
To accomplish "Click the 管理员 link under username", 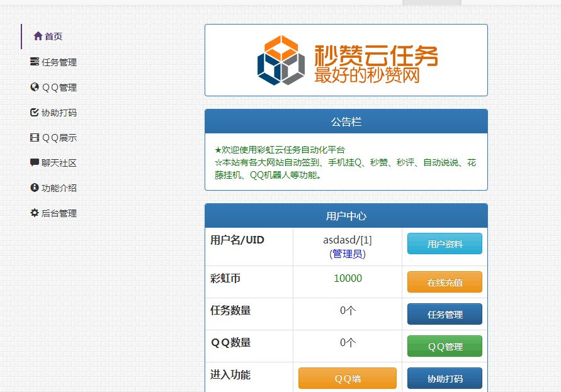I will click(x=348, y=254).
